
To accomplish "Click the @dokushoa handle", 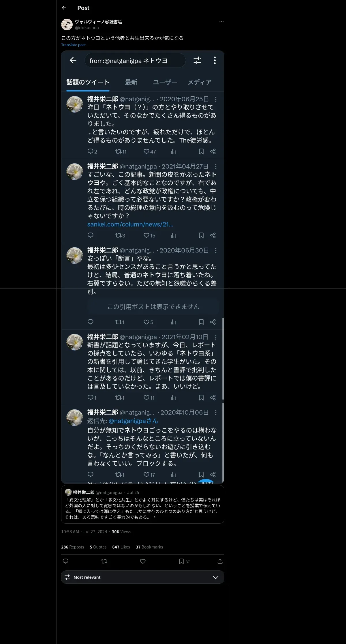I will (87, 28).
